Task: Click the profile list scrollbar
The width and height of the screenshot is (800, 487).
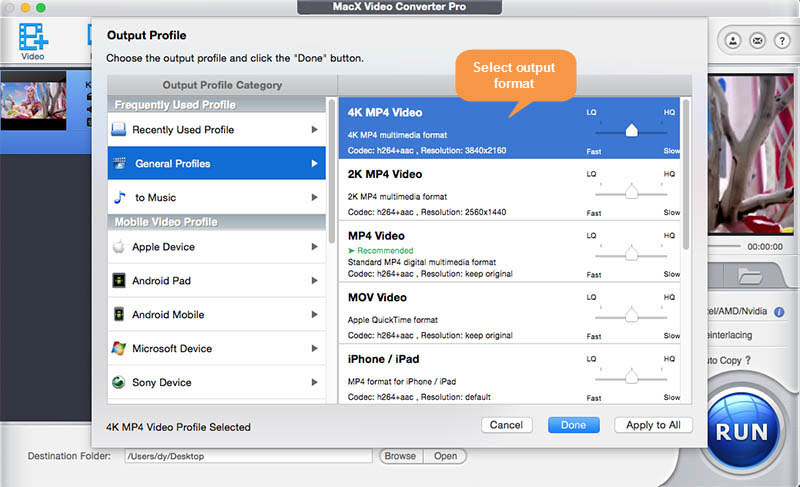Action: point(686,174)
